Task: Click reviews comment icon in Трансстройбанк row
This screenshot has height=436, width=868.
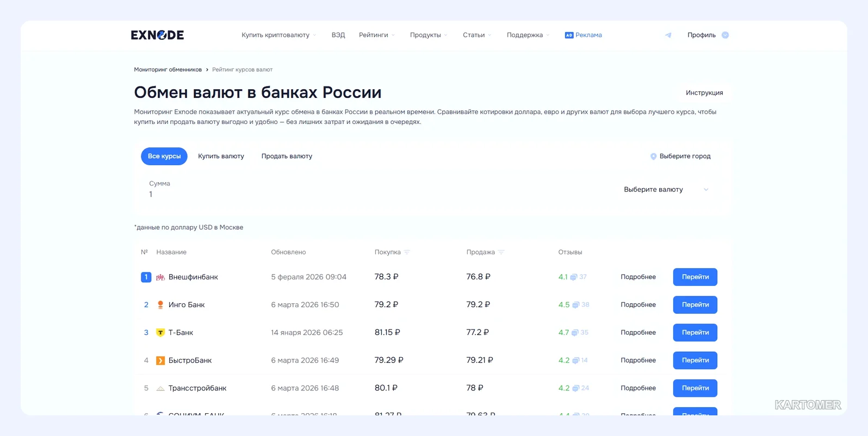Action: click(575, 388)
